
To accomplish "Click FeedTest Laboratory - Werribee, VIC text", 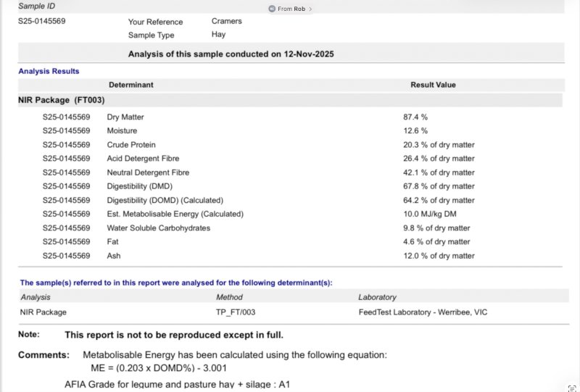I will coord(422,312).
